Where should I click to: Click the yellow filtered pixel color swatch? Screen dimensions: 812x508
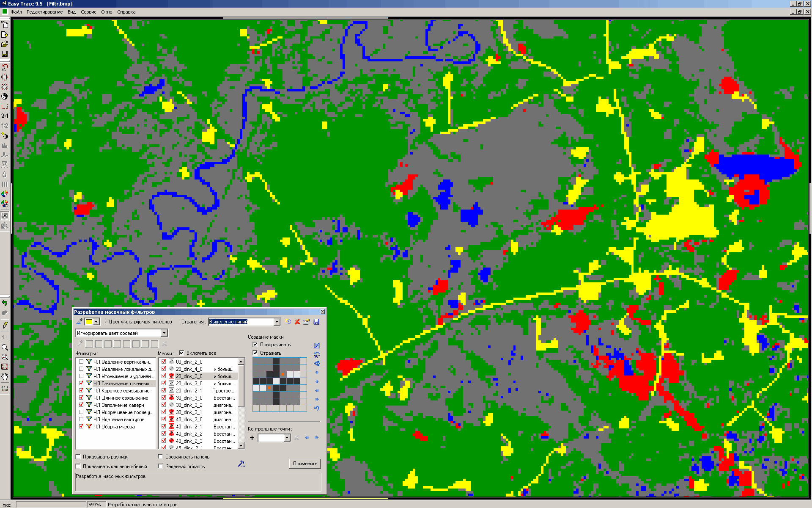pos(89,322)
